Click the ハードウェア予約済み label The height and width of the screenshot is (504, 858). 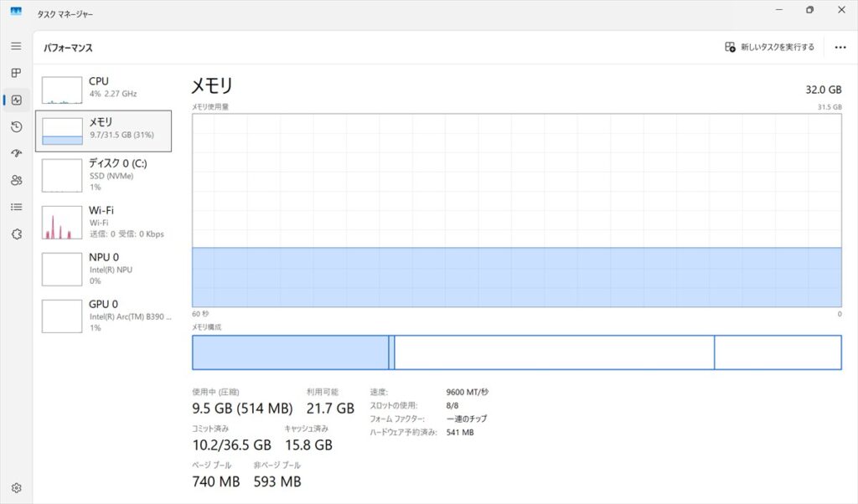point(403,432)
